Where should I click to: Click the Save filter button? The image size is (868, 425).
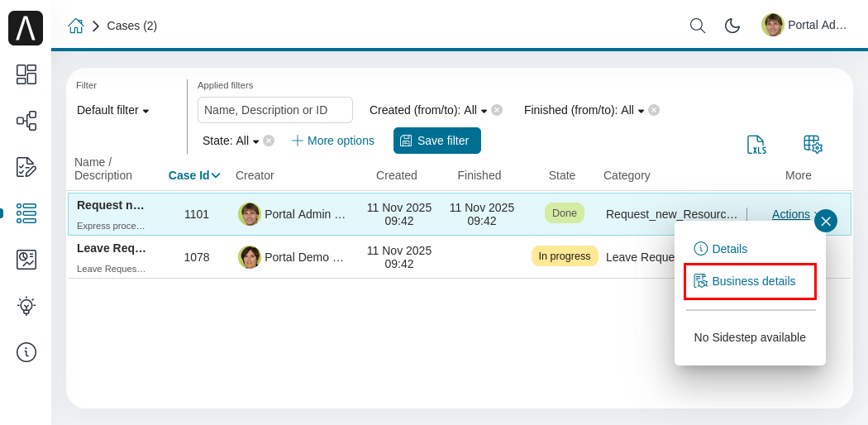tap(436, 141)
